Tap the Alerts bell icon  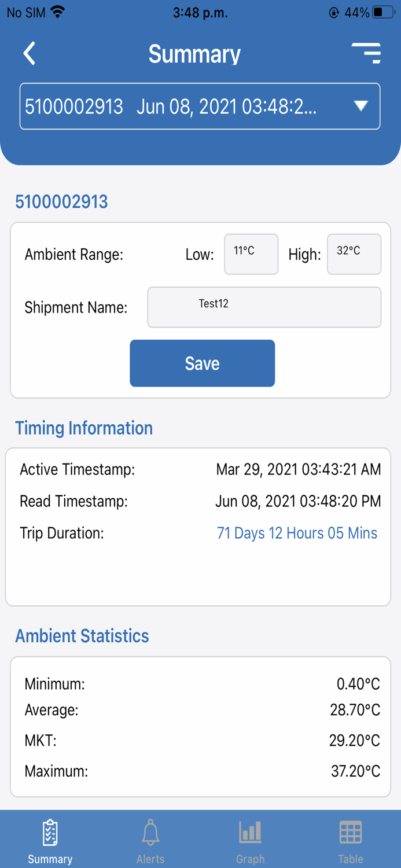tap(150, 832)
